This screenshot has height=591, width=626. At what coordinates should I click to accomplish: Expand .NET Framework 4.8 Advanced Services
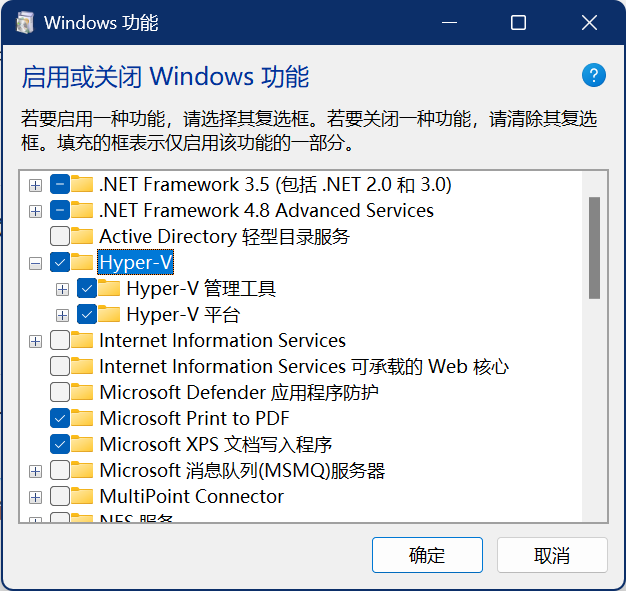36,211
